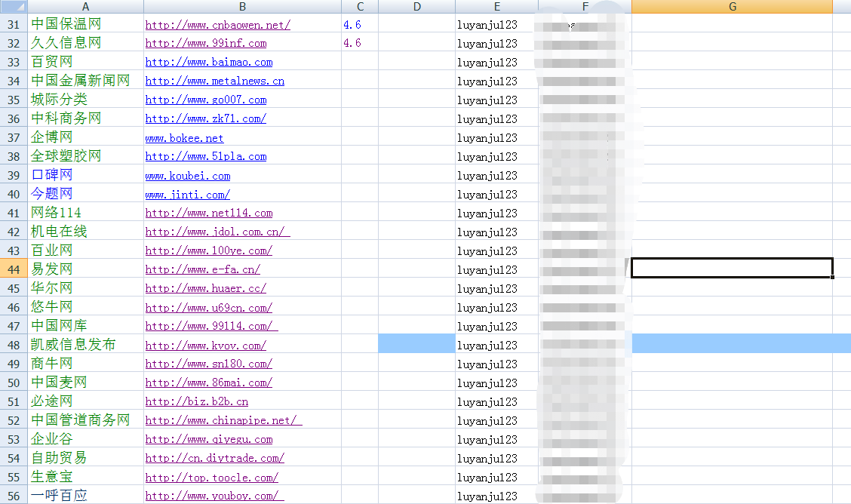Select row 48 header
The width and height of the screenshot is (851, 504).
[14, 345]
